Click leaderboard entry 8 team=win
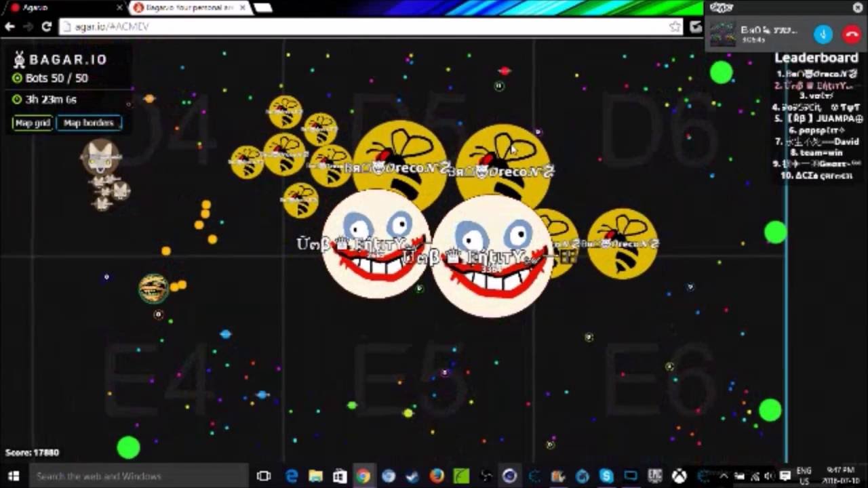 click(x=816, y=152)
